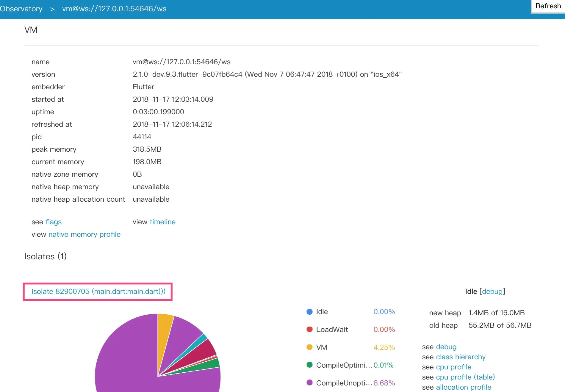Viewport: 565px width, 392px height.
Task: Click the current memory value 198.0MB
Action: (147, 162)
